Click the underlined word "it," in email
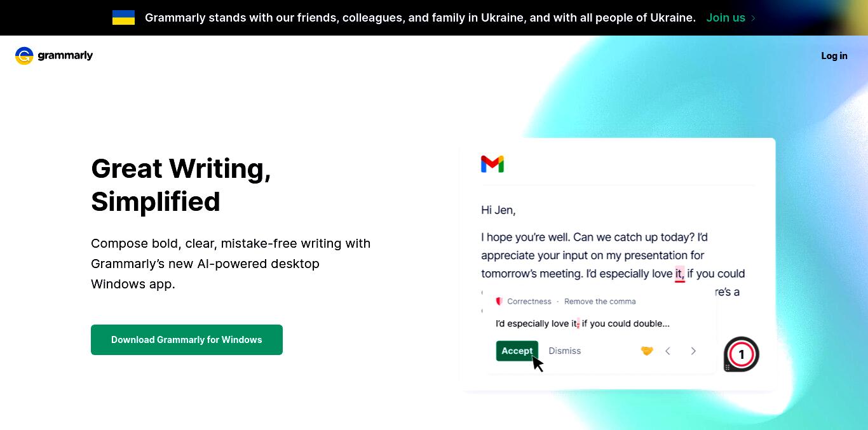Viewport: 868px width, 430px height. (680, 274)
